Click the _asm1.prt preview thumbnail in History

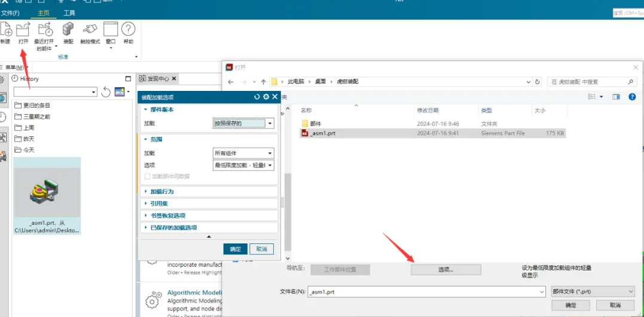point(47,191)
